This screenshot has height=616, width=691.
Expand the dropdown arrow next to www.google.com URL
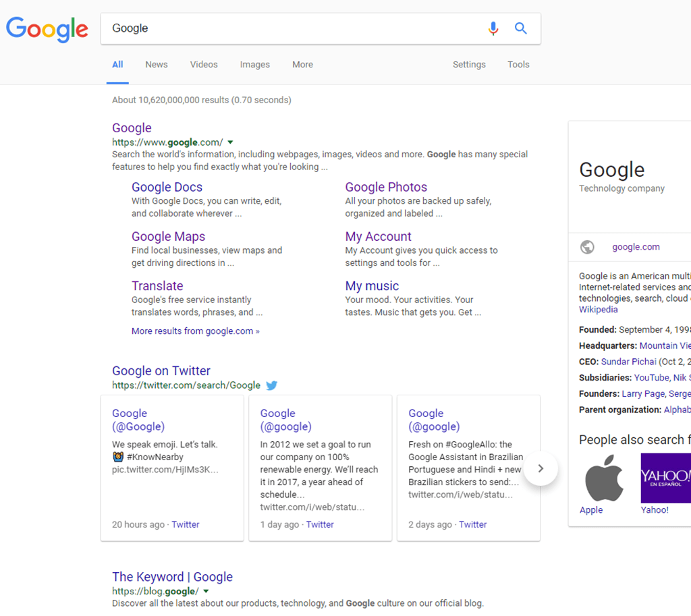coord(230,142)
